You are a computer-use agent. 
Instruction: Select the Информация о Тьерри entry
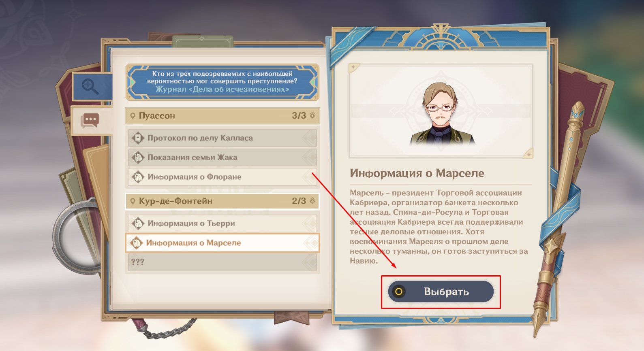pyautogui.click(x=222, y=223)
